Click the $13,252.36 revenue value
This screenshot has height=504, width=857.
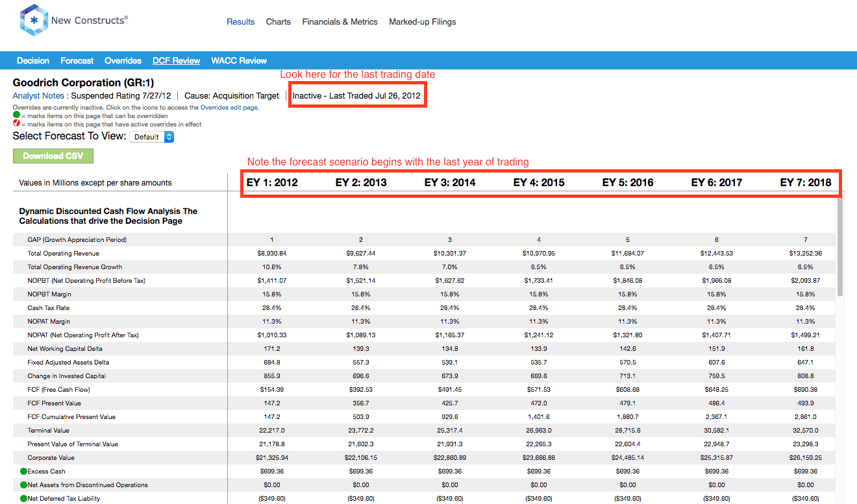coord(806,254)
